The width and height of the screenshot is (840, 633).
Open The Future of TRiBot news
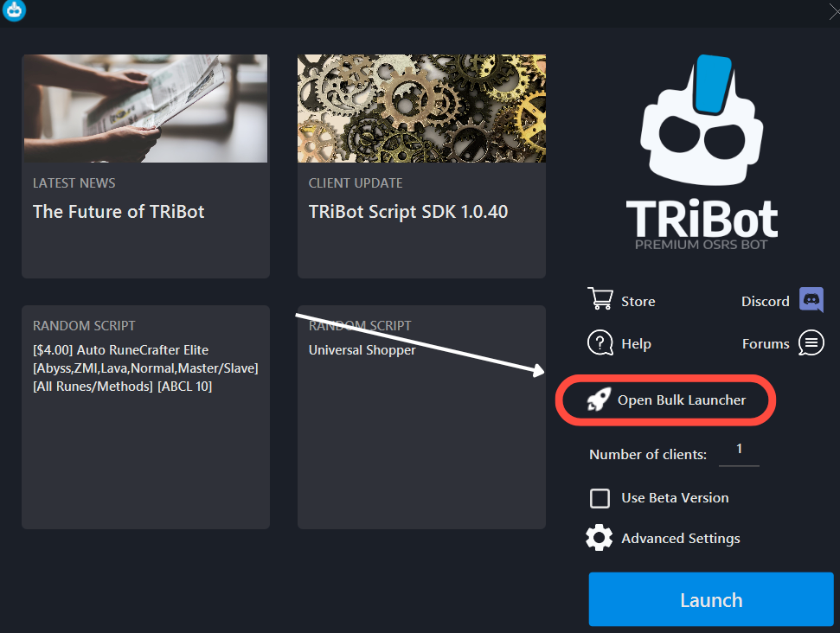tap(119, 212)
